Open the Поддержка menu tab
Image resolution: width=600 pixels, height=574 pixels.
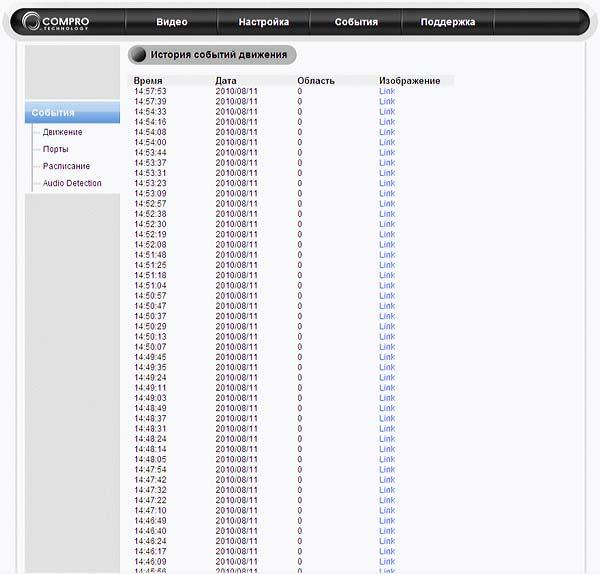pyautogui.click(x=448, y=22)
